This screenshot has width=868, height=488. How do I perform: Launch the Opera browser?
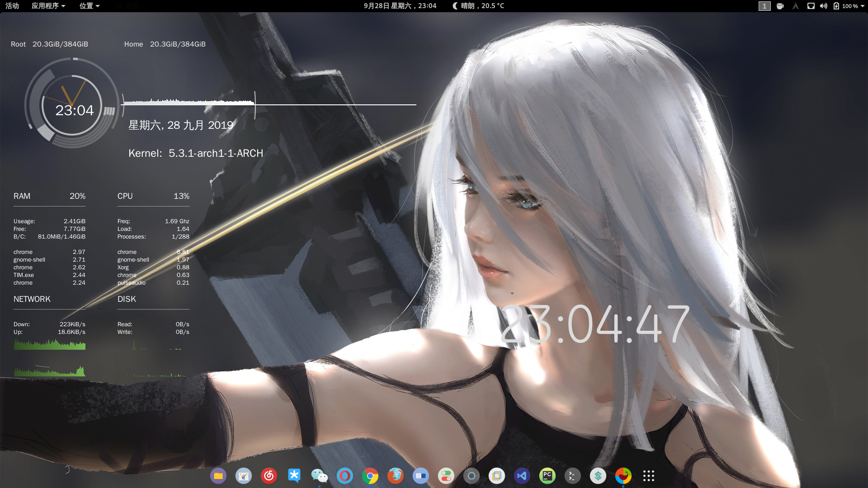tap(345, 476)
